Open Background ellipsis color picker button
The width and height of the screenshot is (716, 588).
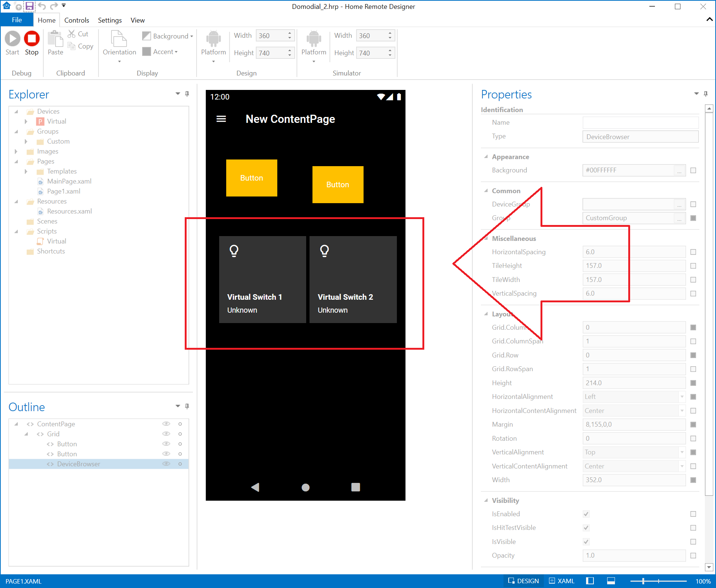679,171
